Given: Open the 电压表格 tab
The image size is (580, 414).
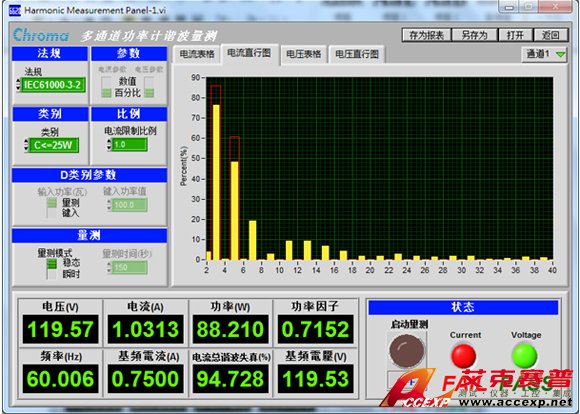Looking at the screenshot, I should 303,54.
